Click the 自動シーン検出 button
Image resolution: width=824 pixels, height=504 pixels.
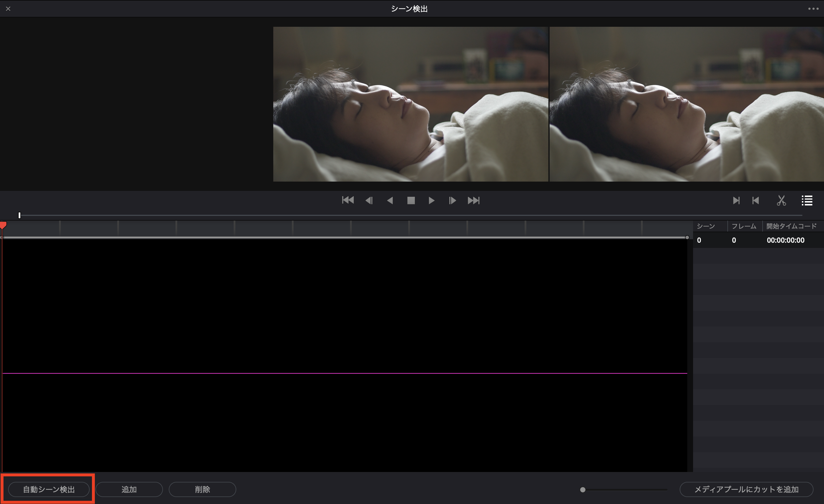[x=49, y=489]
